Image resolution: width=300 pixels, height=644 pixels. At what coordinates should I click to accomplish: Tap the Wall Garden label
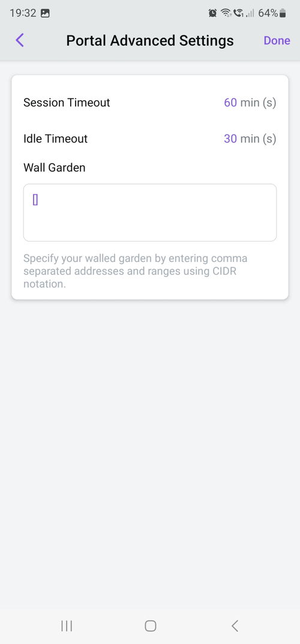point(54,168)
